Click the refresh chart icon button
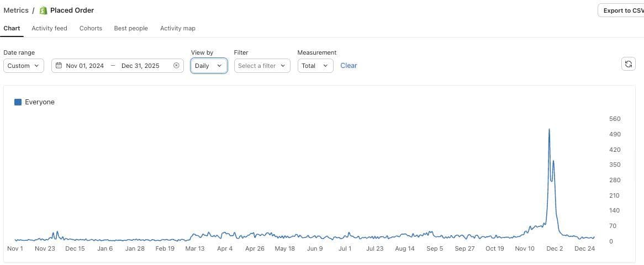644x265 pixels. [628, 63]
